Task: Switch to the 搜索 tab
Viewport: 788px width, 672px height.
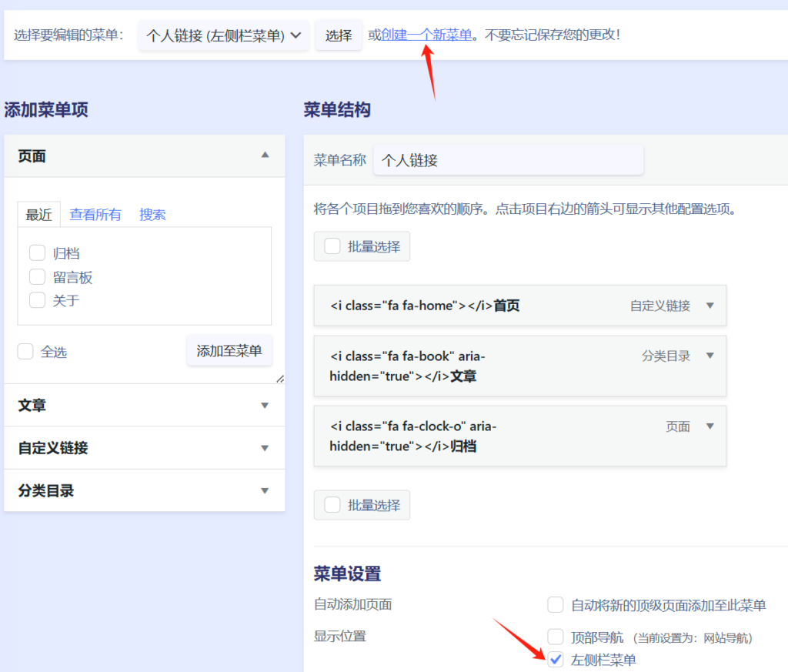Action: (x=152, y=215)
